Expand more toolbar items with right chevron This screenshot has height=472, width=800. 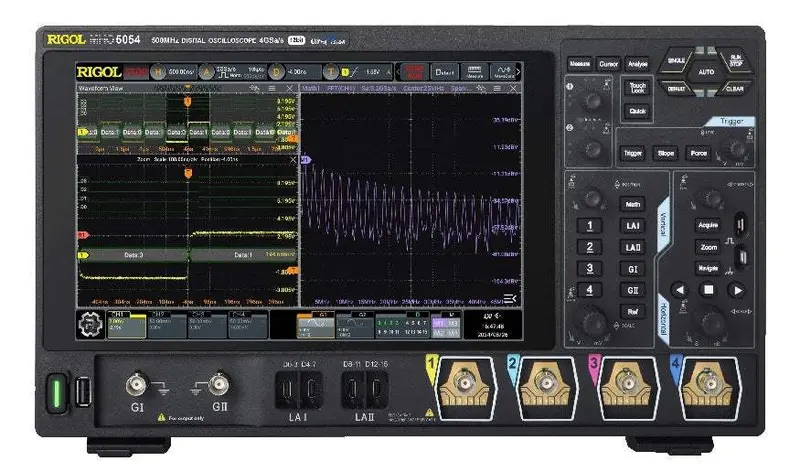[x=519, y=72]
